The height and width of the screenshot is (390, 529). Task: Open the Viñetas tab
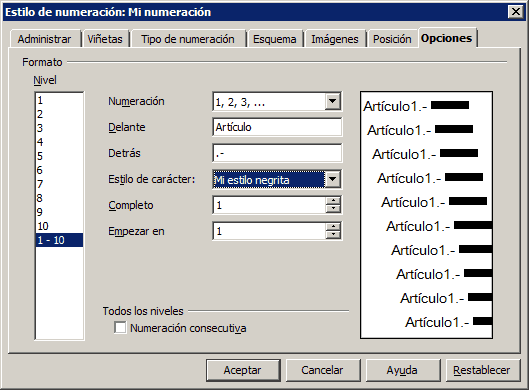coord(105,39)
